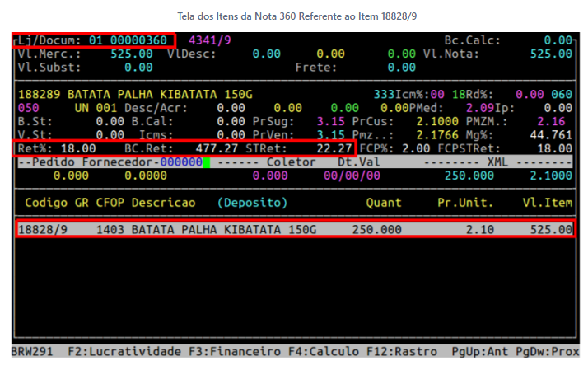This screenshot has width=588, height=370.
Task: Select item row 18828/9 Batata Palha
Action: (294, 229)
